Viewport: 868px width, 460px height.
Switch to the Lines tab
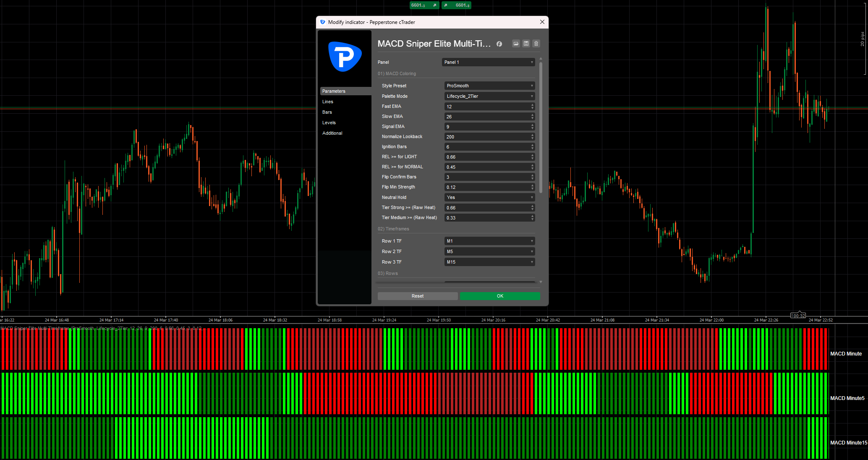[x=328, y=102]
